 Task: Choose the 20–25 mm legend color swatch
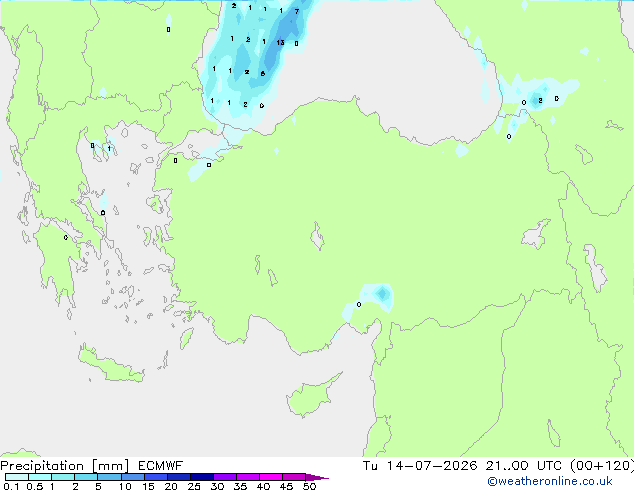pyautogui.click(x=179, y=477)
